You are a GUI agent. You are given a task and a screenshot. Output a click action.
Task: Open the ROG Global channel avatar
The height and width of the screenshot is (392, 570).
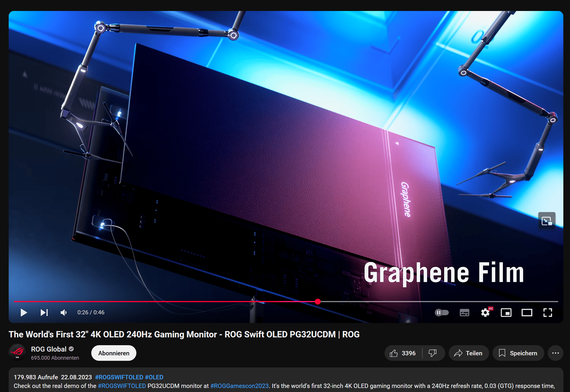pyautogui.click(x=17, y=353)
